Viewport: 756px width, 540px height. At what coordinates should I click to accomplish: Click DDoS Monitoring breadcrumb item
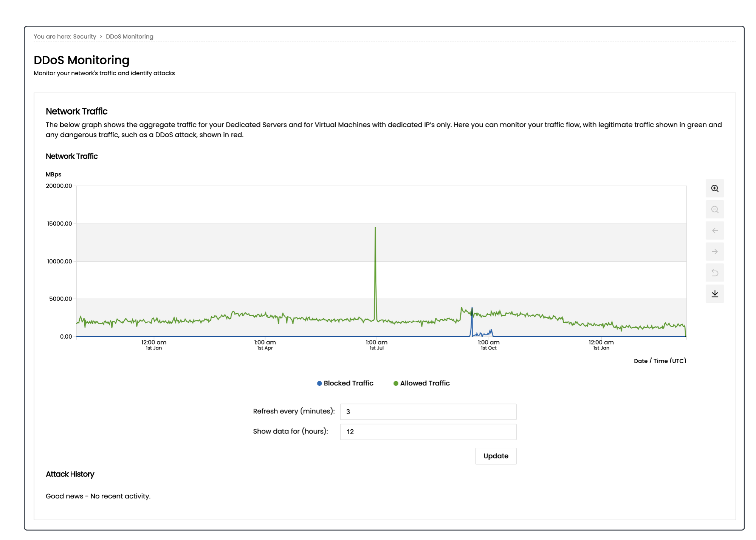click(129, 37)
